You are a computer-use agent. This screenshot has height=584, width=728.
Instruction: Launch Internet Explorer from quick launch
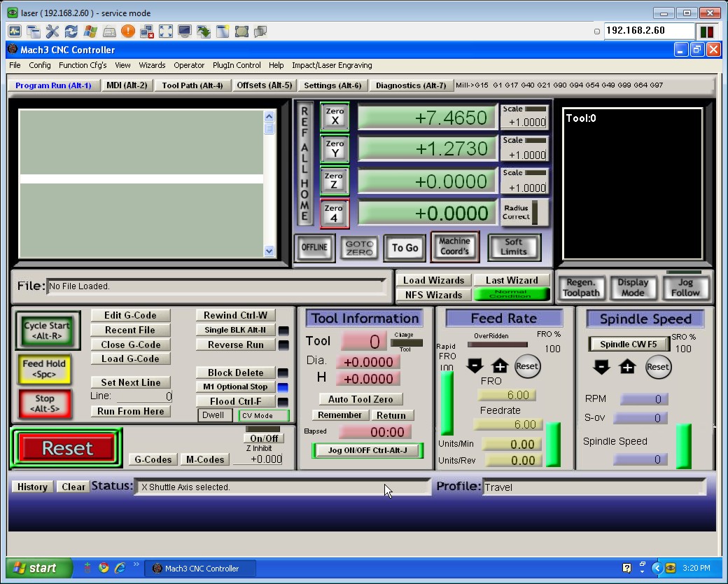click(x=120, y=567)
